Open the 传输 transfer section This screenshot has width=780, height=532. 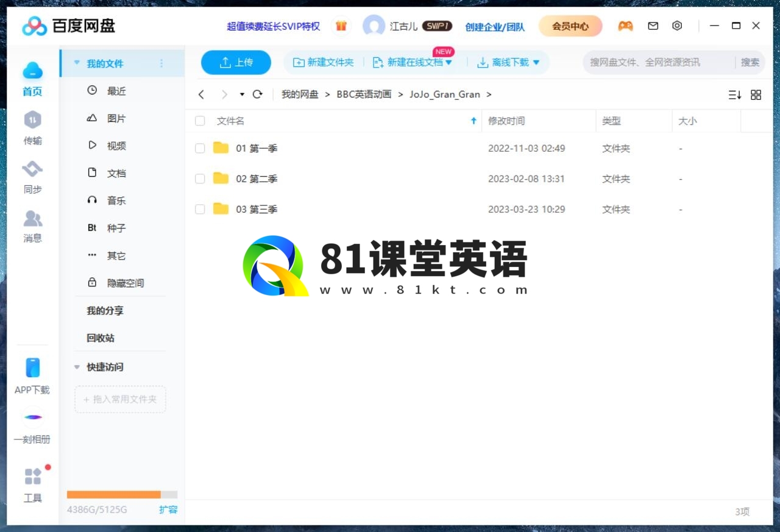pos(32,129)
